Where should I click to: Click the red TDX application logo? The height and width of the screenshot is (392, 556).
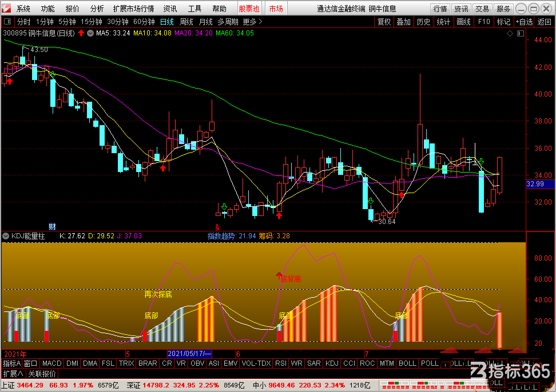pyautogui.click(x=6, y=8)
